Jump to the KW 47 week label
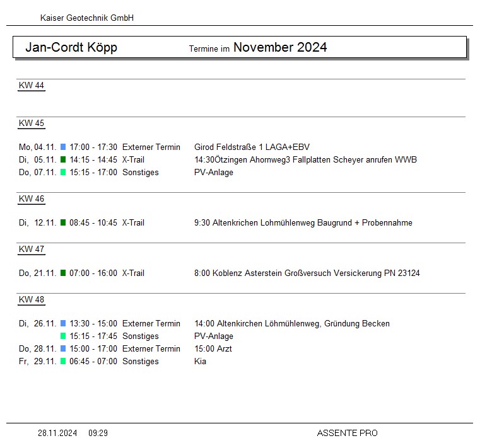Screen dimensions: 492x448 [32, 250]
